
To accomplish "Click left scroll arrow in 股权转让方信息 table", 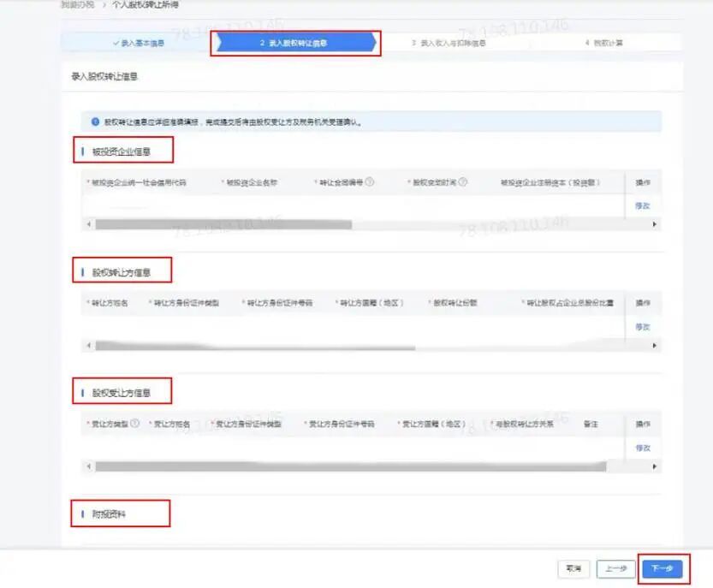I will [x=89, y=346].
